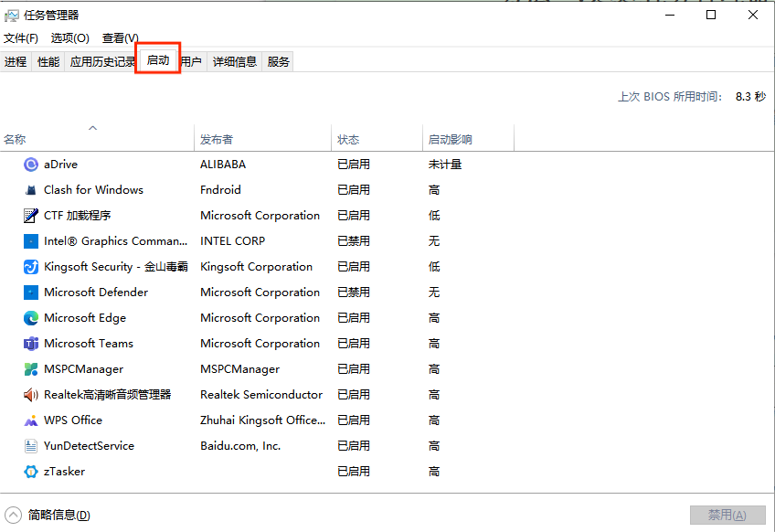Select the Microsoft Defender shield icon

[29, 292]
